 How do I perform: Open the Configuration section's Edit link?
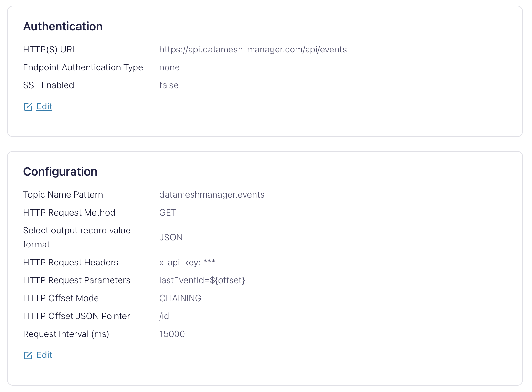pyautogui.click(x=44, y=355)
